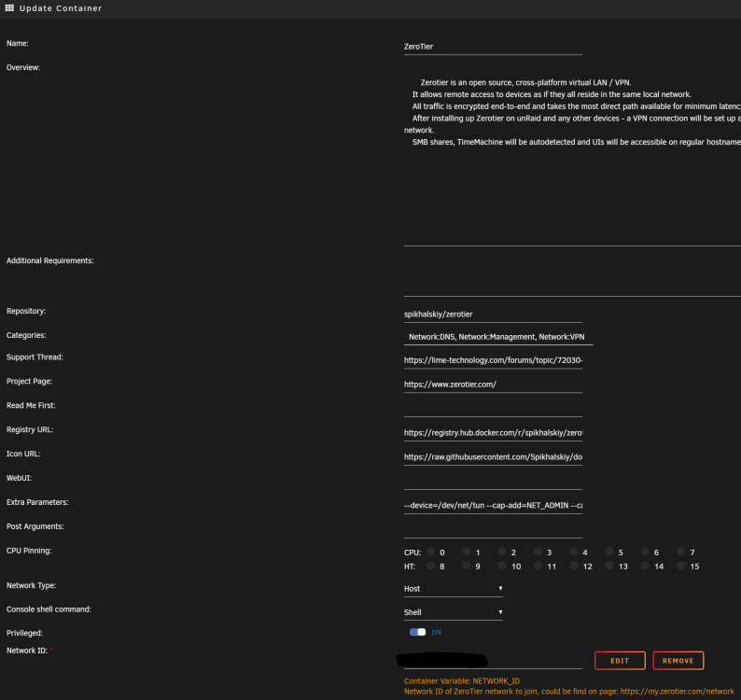
Task: Pin container to CPU 0
Action: (430, 552)
